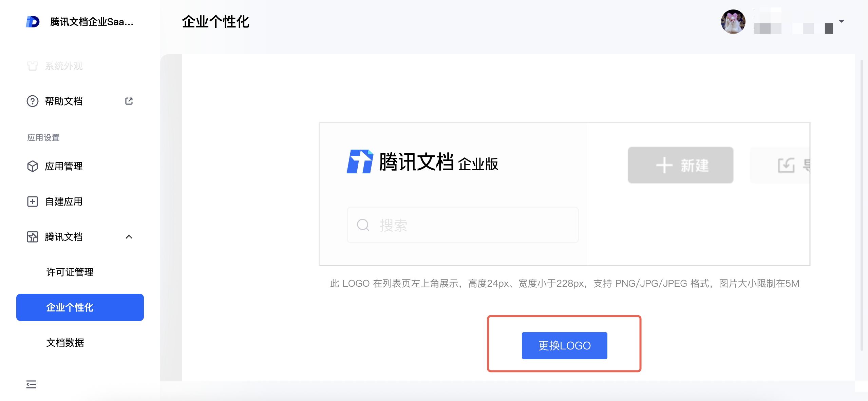The image size is (868, 401).
Task: Click the Tencent Docs SaaS logo icon
Action: coord(33,22)
